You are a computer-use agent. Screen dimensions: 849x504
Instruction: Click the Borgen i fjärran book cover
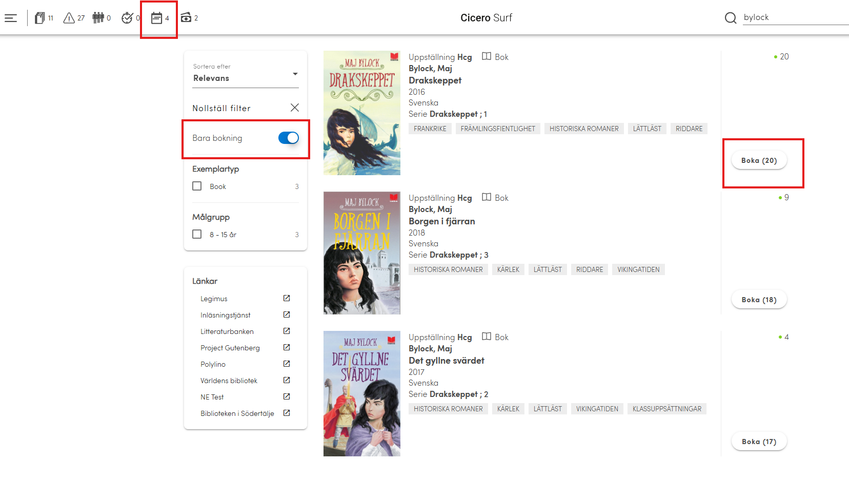(362, 253)
